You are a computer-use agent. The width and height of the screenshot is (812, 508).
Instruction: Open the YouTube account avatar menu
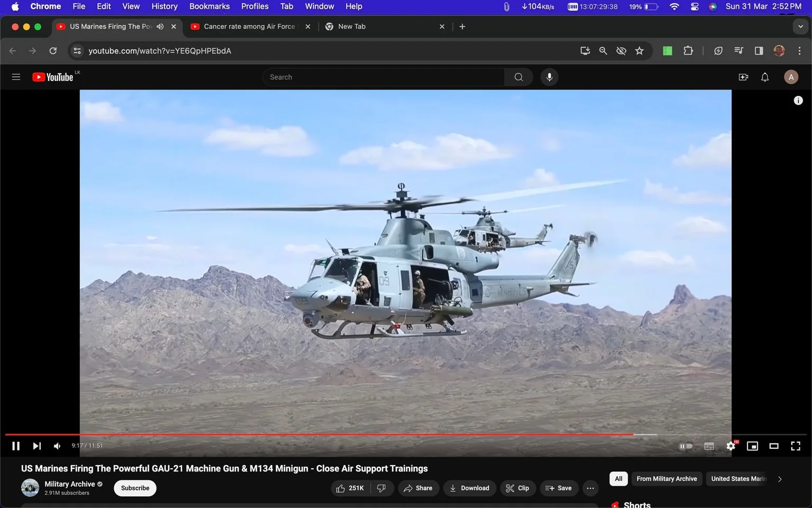pos(791,77)
